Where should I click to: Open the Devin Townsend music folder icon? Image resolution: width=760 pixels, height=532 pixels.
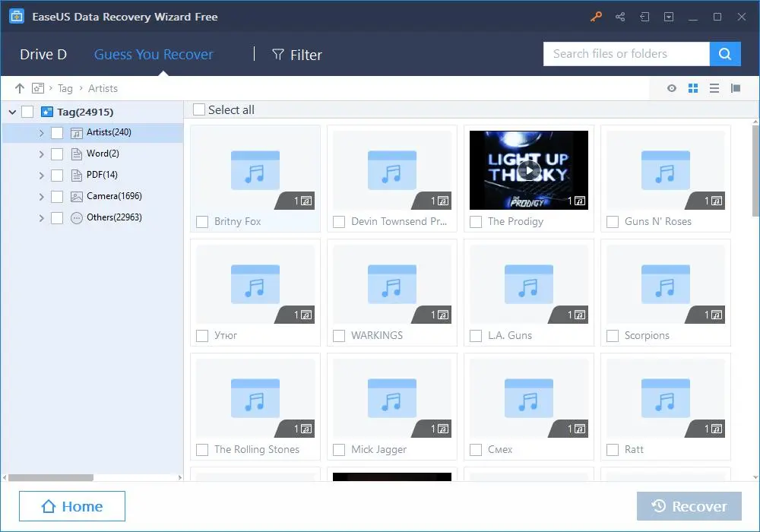tap(392, 170)
